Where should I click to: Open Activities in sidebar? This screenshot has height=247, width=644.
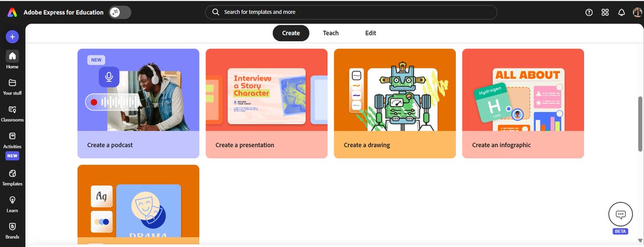click(12, 140)
